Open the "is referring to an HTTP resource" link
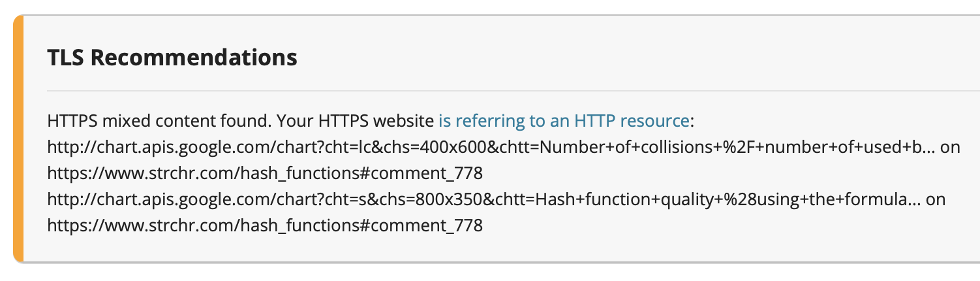The width and height of the screenshot is (980, 281). pyautogui.click(x=564, y=121)
